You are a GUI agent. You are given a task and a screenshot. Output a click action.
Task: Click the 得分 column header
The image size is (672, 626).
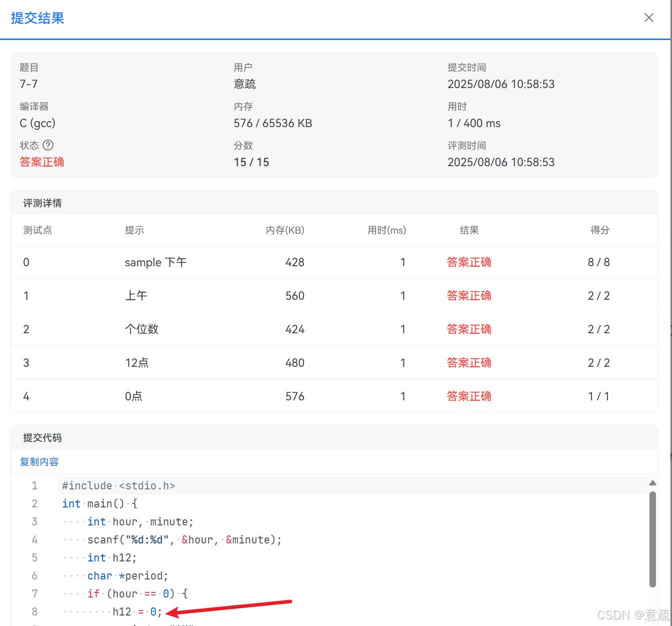(x=599, y=230)
